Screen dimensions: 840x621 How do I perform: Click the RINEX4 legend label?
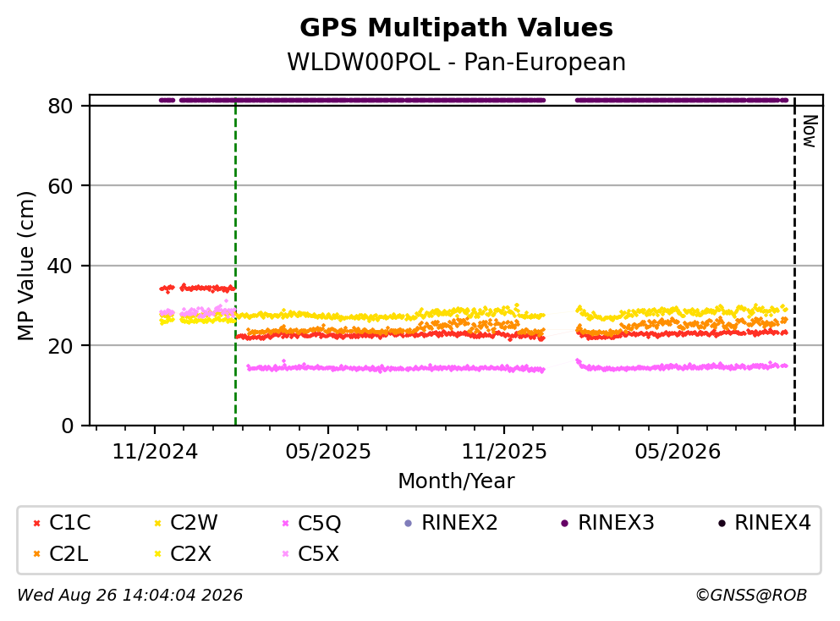(772, 522)
